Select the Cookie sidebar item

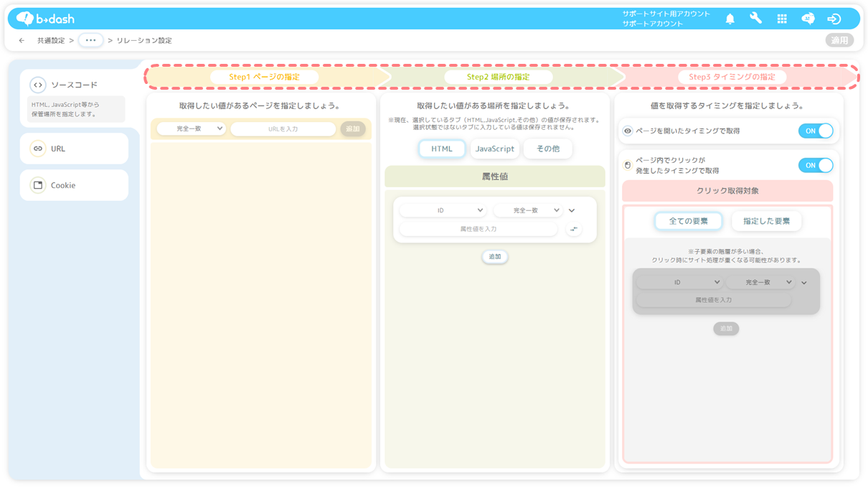point(74,185)
